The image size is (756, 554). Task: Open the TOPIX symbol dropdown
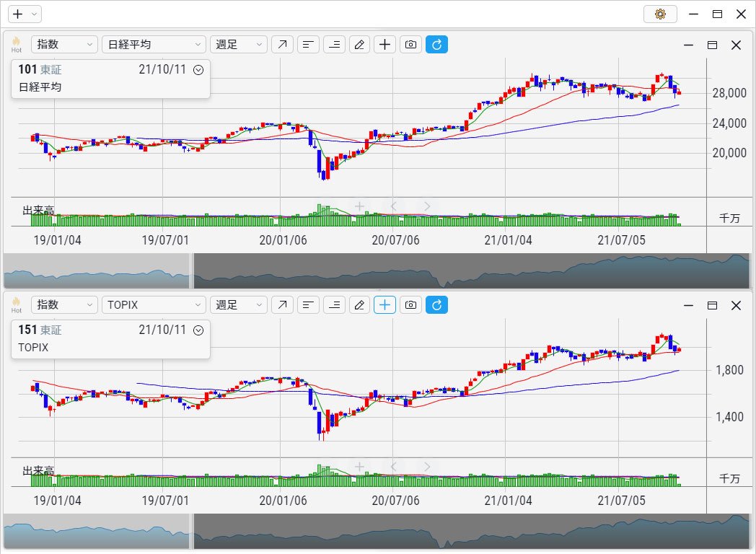pos(154,304)
